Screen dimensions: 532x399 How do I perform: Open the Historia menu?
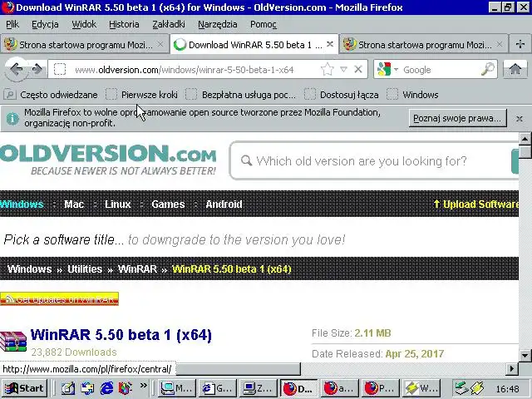(x=124, y=24)
